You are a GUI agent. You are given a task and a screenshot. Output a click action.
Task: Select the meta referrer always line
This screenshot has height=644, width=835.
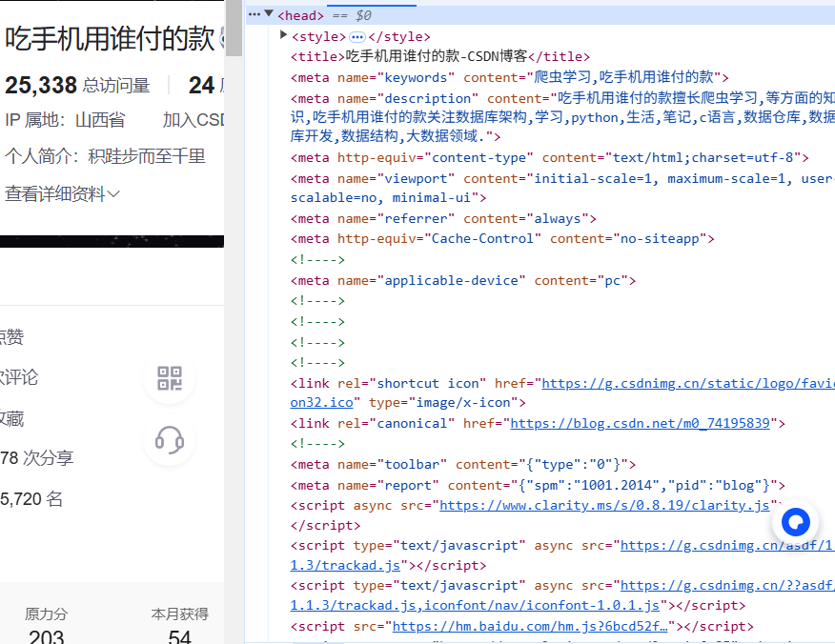443,218
